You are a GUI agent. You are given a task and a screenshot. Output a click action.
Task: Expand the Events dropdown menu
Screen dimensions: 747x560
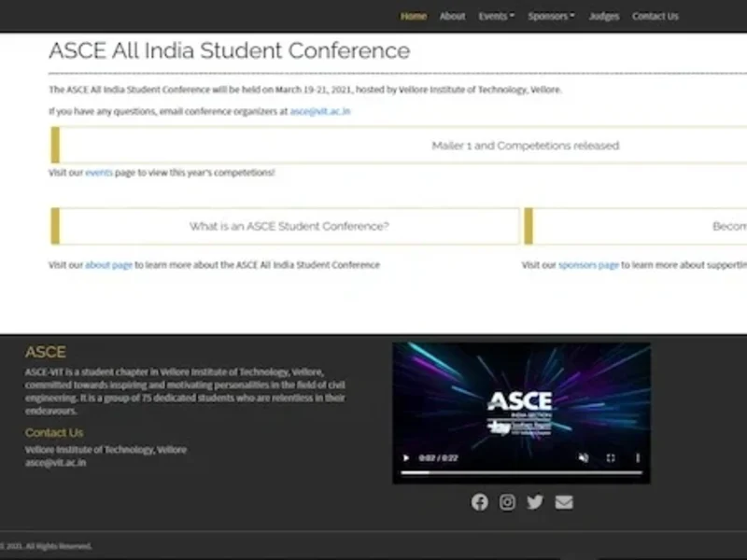496,16
